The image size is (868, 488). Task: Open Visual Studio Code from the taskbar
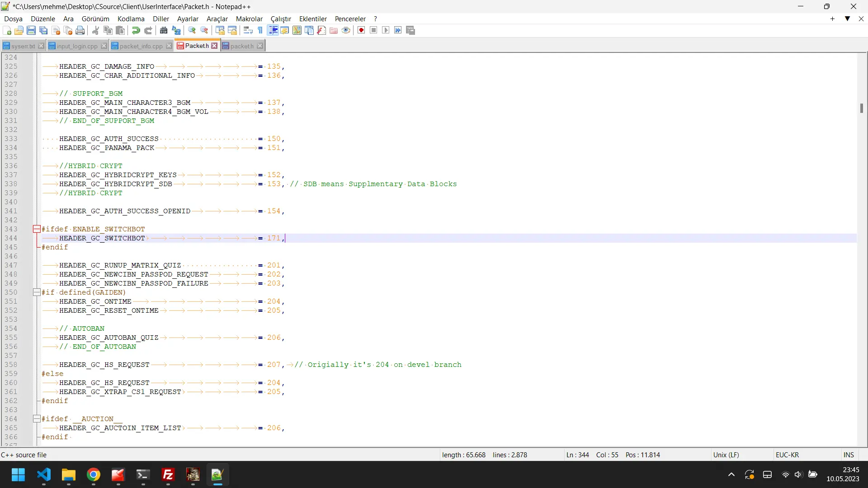[44, 475]
